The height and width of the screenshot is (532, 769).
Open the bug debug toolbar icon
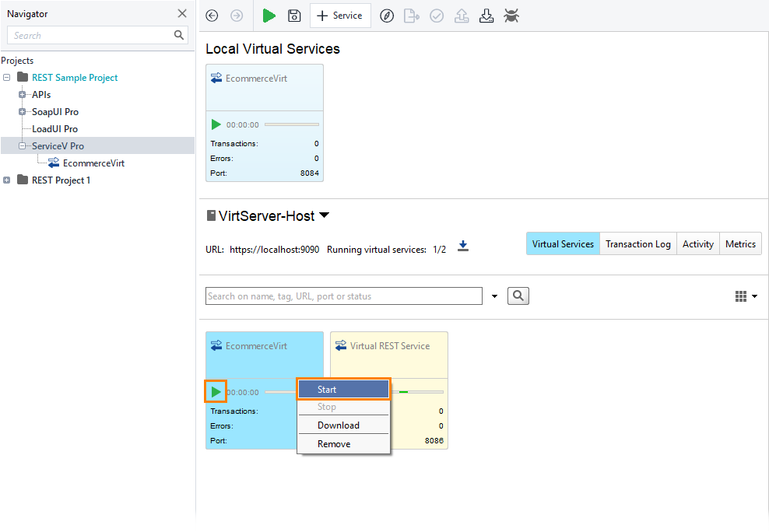click(511, 16)
